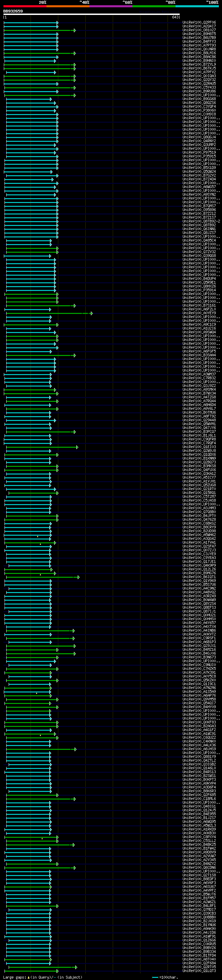Open hit UniRef100_B6U7B9
222x980 pixels.
point(199,38)
